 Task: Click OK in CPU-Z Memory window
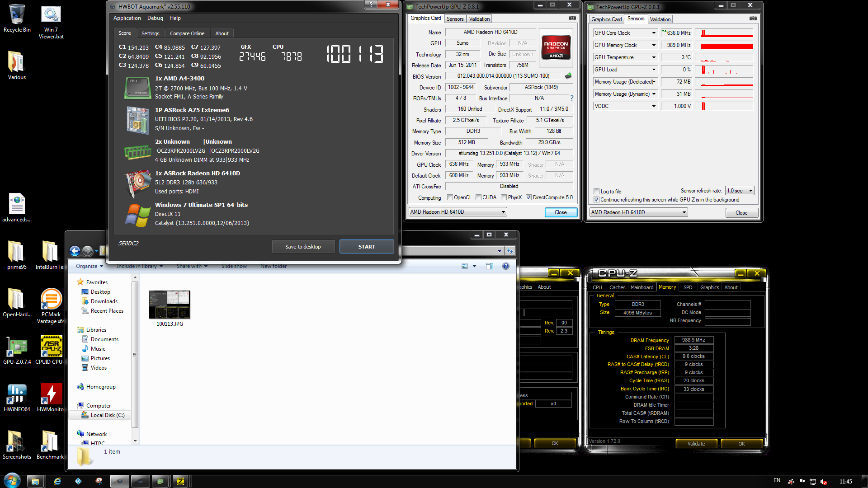(x=741, y=444)
